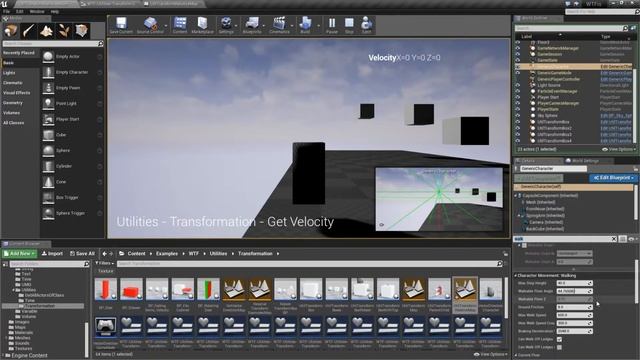Click the Build toolbar icon
Viewport: 640px width, 360px height.
click(x=305, y=25)
